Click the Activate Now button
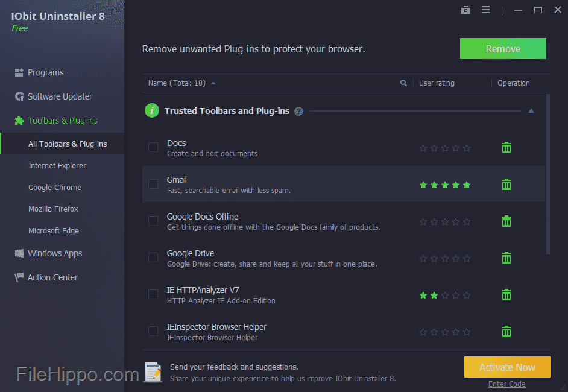Screen dimensions: 568x392 click(x=507, y=367)
